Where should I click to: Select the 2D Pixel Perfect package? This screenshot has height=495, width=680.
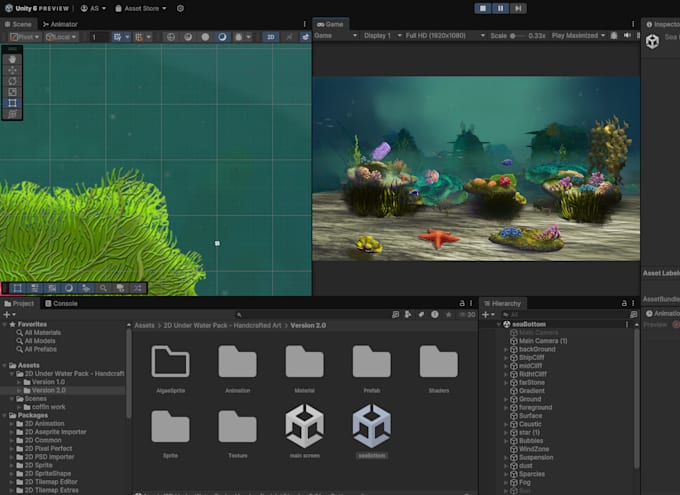pos(48,449)
